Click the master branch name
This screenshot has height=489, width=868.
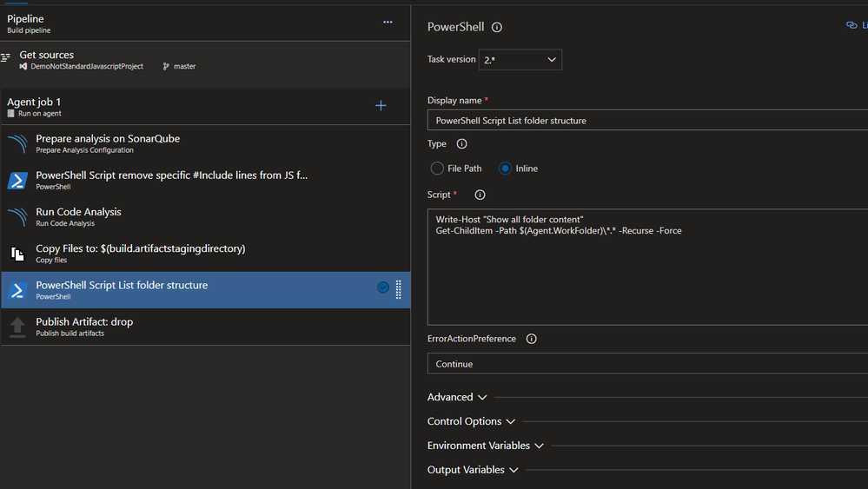click(x=184, y=66)
